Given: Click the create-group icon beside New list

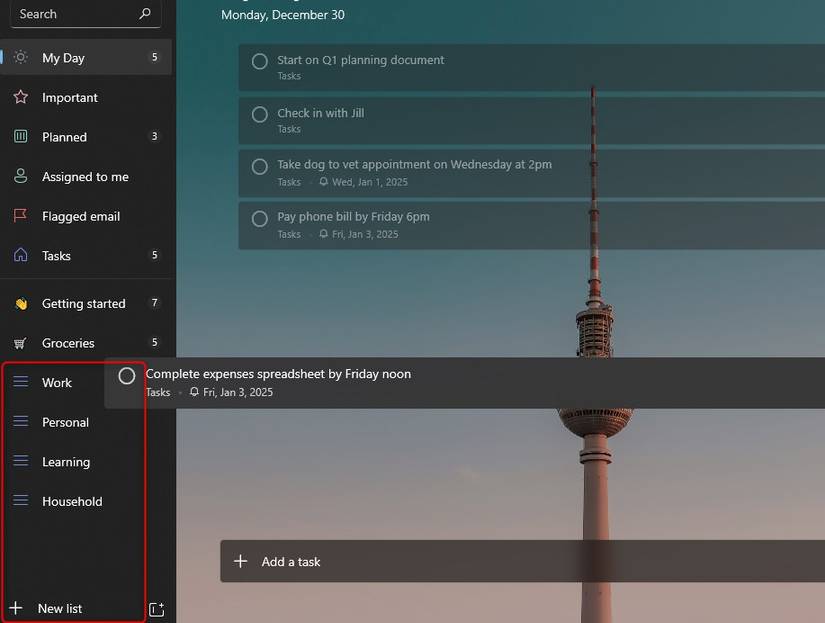Looking at the screenshot, I should tap(157, 608).
